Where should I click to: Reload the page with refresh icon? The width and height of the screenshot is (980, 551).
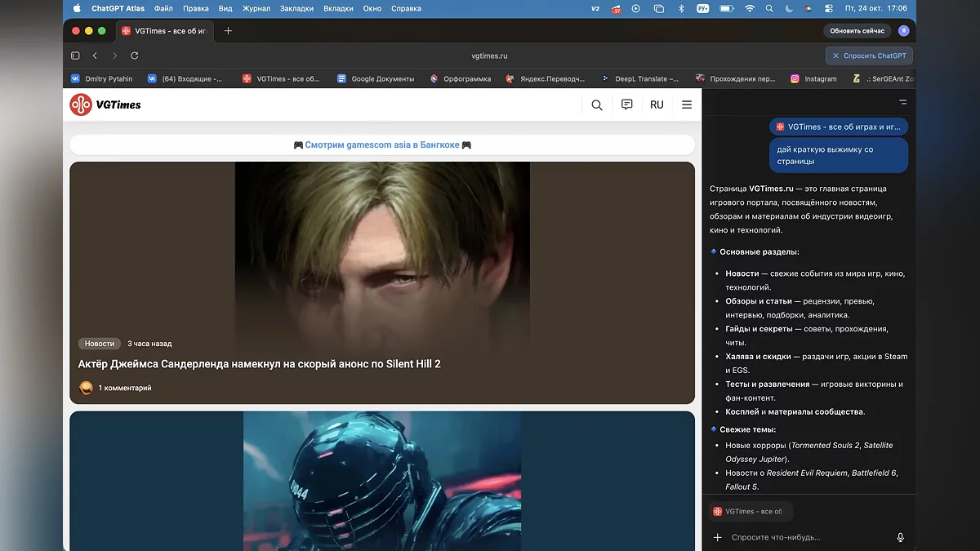(x=135, y=56)
